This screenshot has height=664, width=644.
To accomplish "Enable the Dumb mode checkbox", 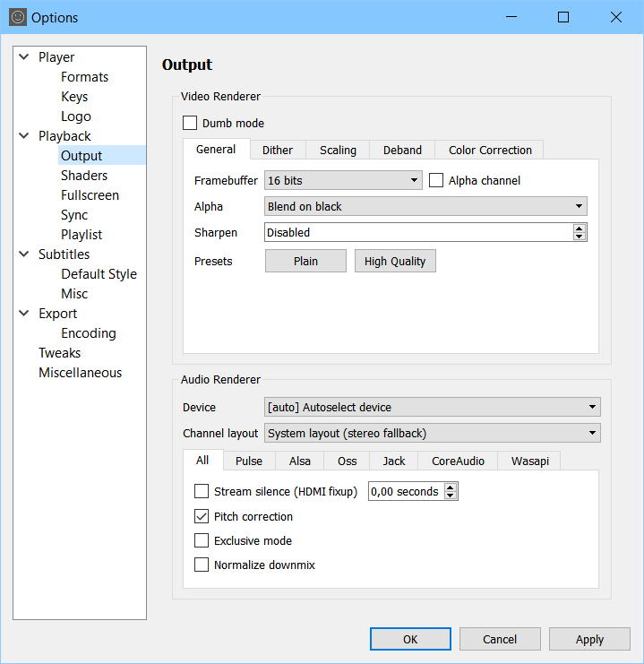I will tap(190, 123).
